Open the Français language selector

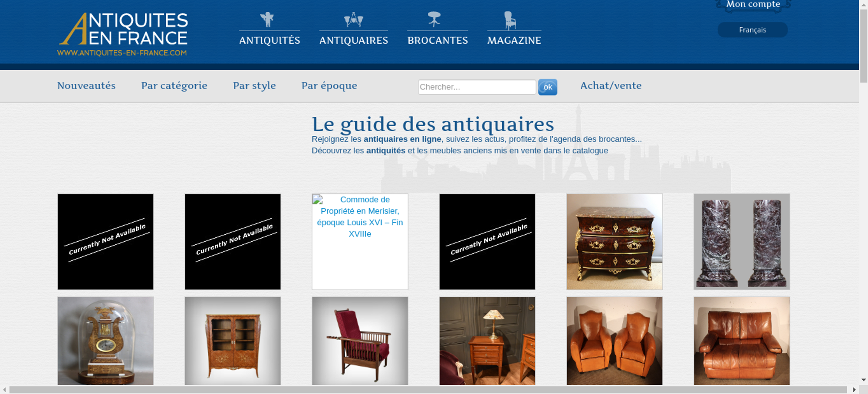pos(753,30)
